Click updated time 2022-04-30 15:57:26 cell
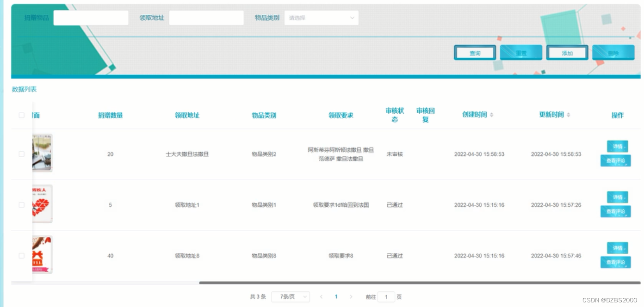The width and height of the screenshot is (644, 307). [556, 205]
